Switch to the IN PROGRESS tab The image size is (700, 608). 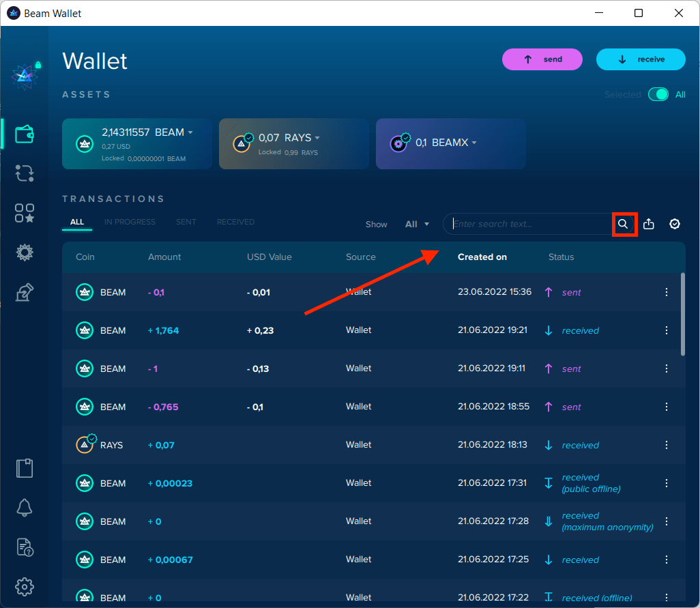click(x=130, y=222)
